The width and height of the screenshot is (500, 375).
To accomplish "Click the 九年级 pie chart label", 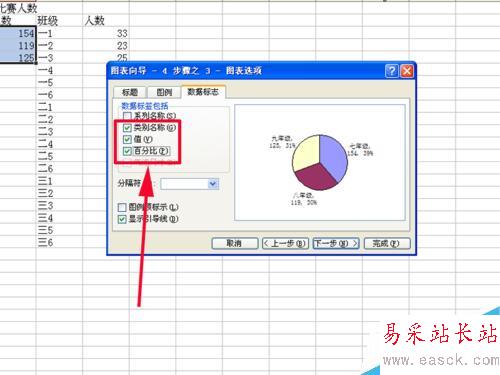I will point(282,142).
